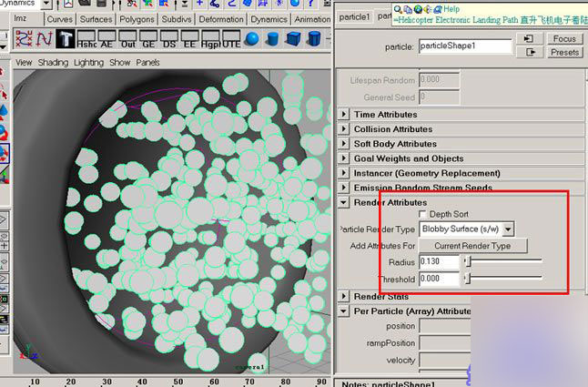Image resolution: width=588 pixels, height=387 pixels.
Task: Switch to the Animation shelf tab
Action: point(312,19)
